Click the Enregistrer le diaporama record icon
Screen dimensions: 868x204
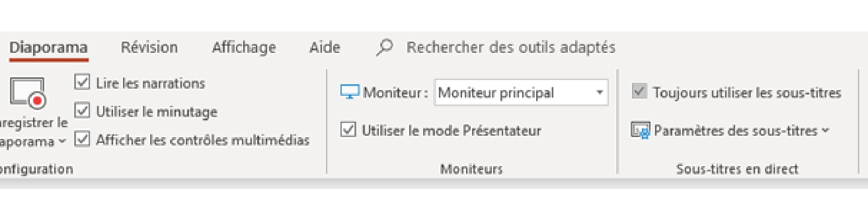click(x=28, y=94)
